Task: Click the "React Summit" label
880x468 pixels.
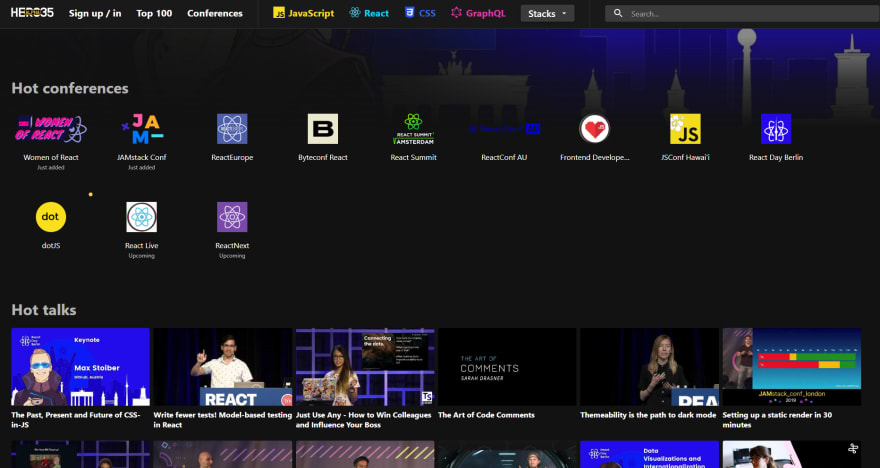Action: [x=414, y=158]
